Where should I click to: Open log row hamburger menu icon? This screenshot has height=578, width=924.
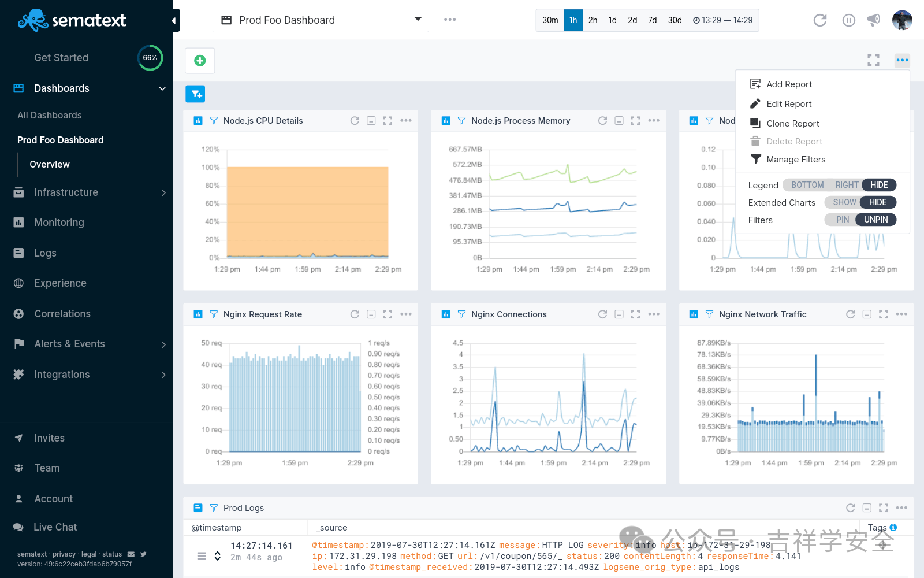[202, 556]
